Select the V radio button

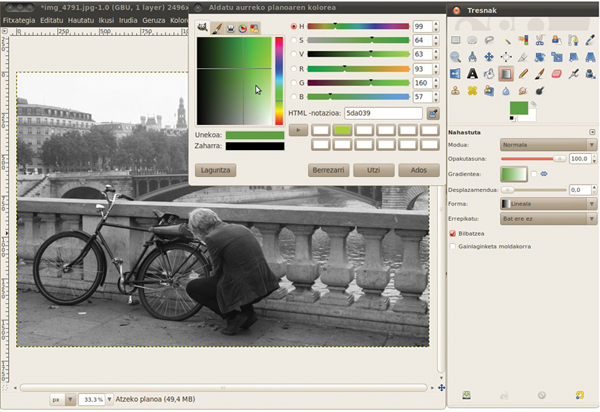[x=293, y=54]
